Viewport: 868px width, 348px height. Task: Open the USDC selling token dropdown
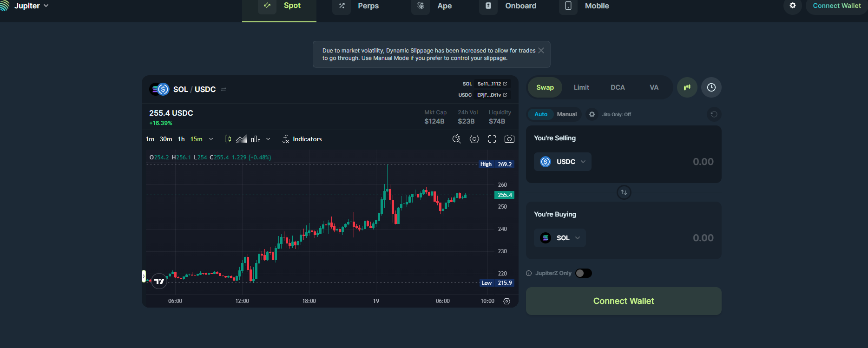click(563, 162)
